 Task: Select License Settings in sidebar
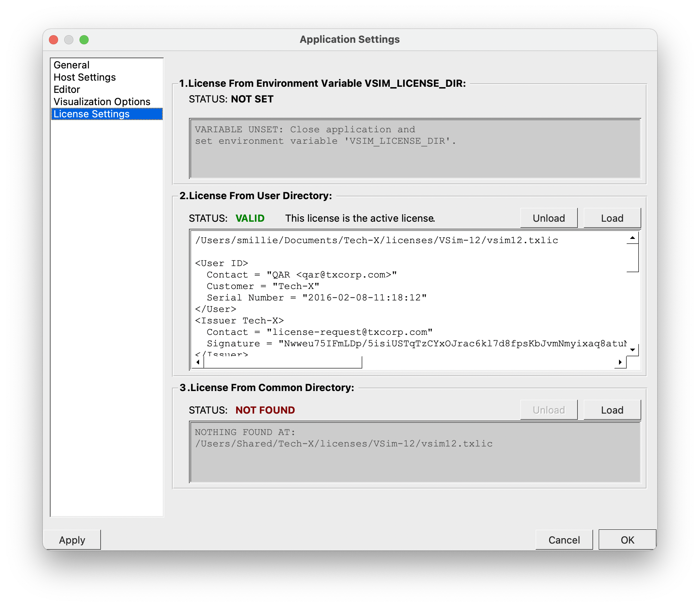107,114
